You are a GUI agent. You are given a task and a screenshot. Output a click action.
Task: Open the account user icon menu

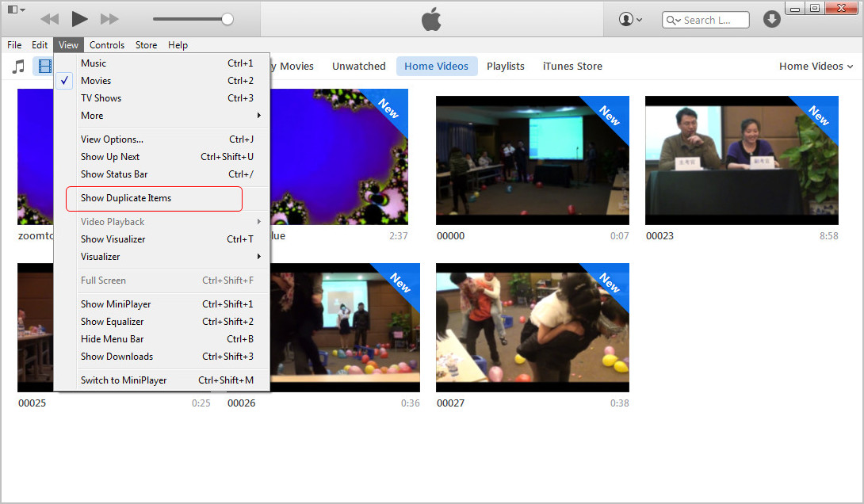click(630, 19)
